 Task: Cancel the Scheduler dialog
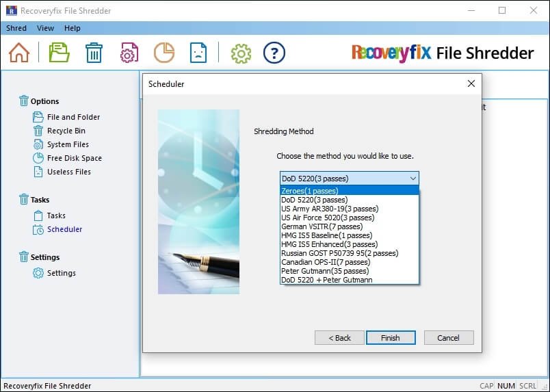(x=449, y=338)
